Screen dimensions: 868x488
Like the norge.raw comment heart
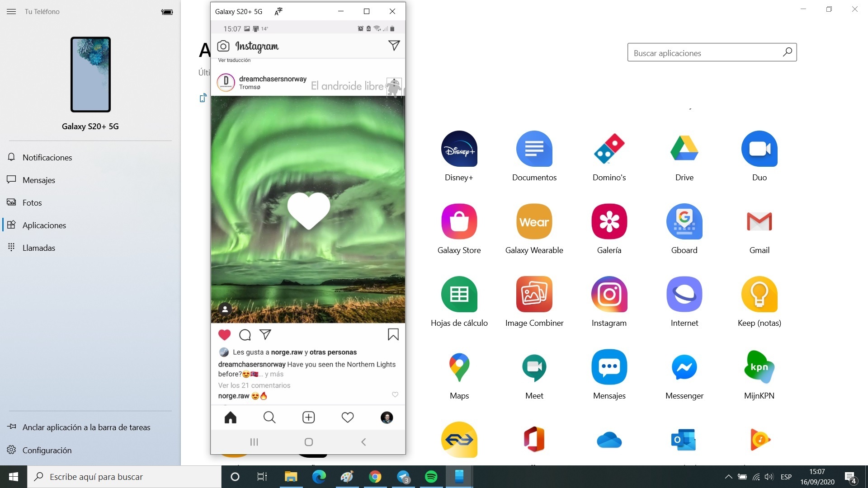click(395, 394)
